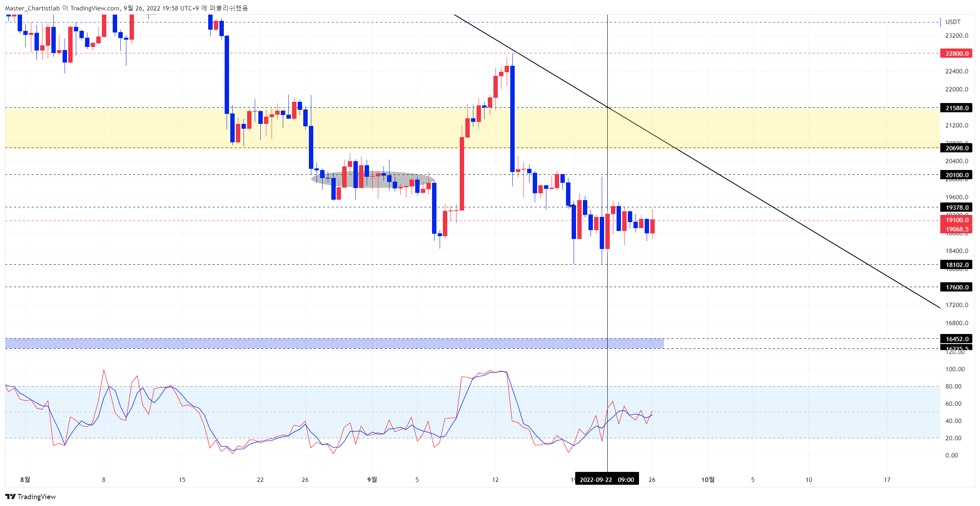This screenshot has height=506, width=980.
Task: Click the TradingView logo at bottom left
Action: tap(30, 496)
